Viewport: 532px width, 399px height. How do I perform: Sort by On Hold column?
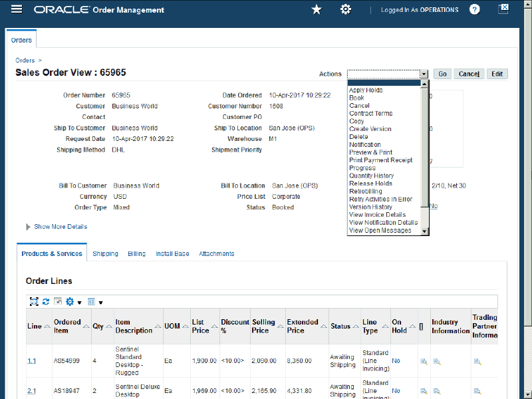point(412,327)
